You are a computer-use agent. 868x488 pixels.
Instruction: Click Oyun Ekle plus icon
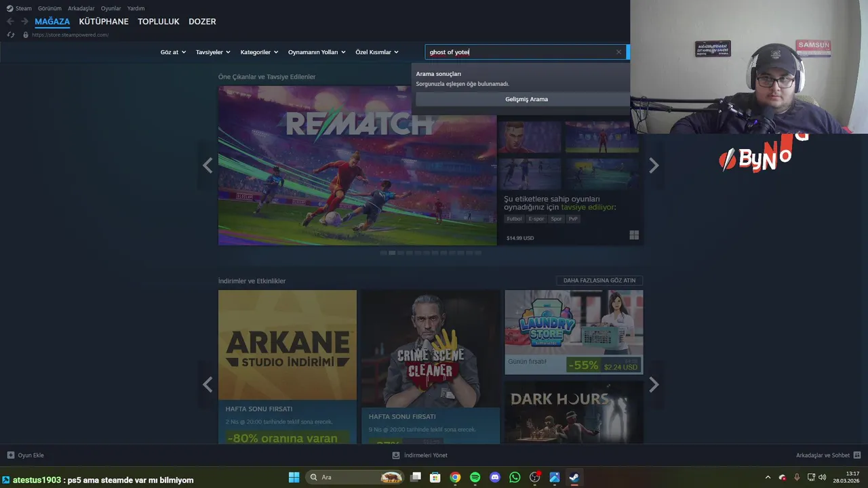(x=10, y=455)
